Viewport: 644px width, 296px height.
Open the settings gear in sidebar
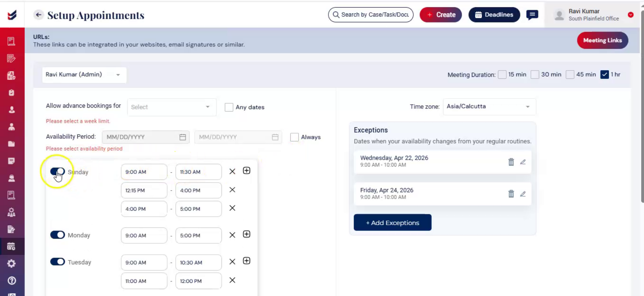click(x=11, y=263)
